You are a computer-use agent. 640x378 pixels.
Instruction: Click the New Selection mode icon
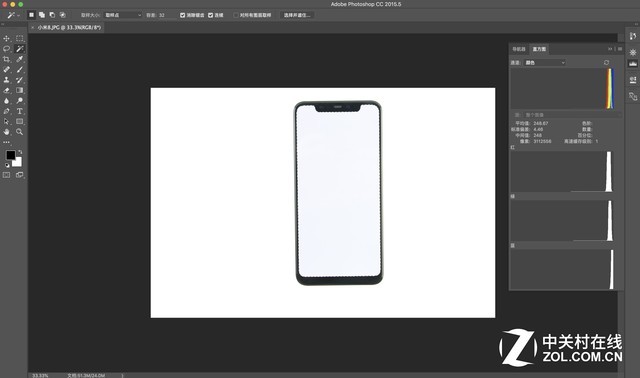31,15
